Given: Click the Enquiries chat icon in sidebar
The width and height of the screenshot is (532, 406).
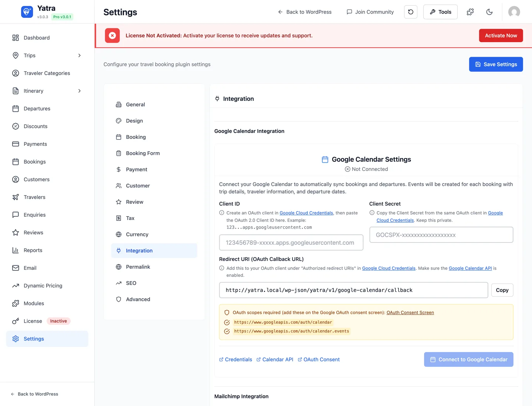Looking at the screenshot, I should click(16, 215).
